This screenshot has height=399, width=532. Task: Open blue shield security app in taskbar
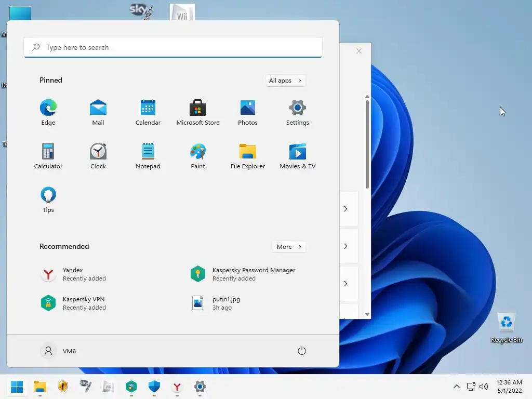(x=154, y=387)
